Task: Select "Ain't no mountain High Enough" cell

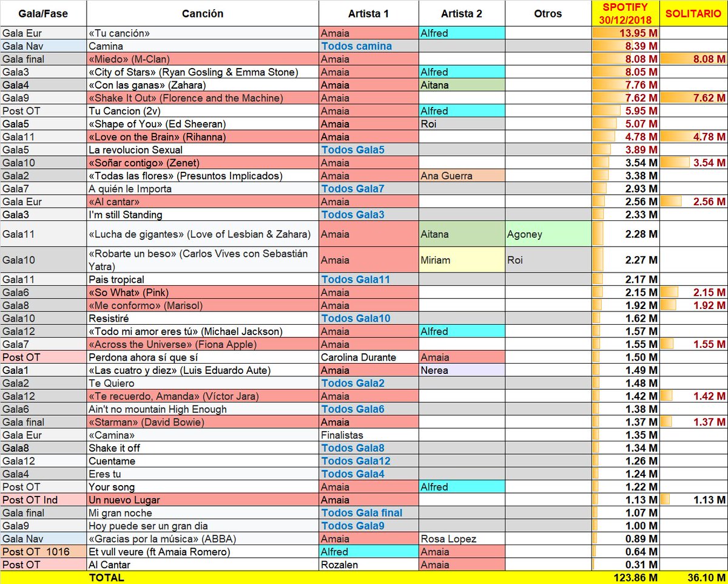Action: pos(203,409)
